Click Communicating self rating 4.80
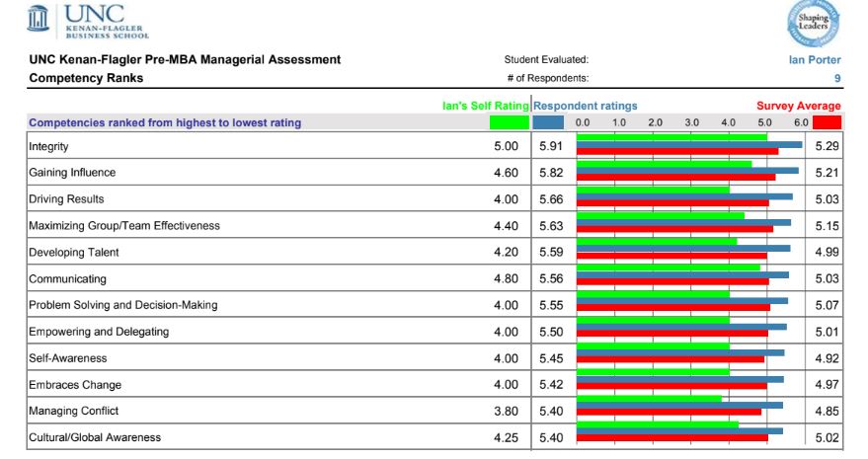 (x=506, y=278)
